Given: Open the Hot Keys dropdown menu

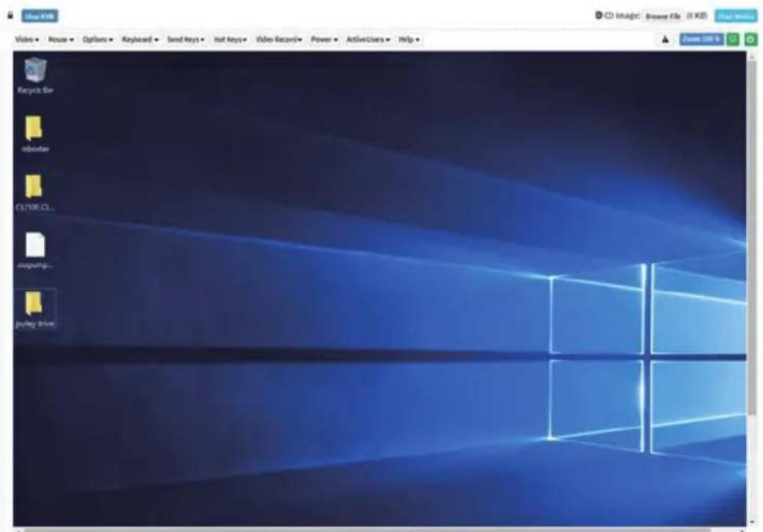Looking at the screenshot, I should [x=231, y=39].
